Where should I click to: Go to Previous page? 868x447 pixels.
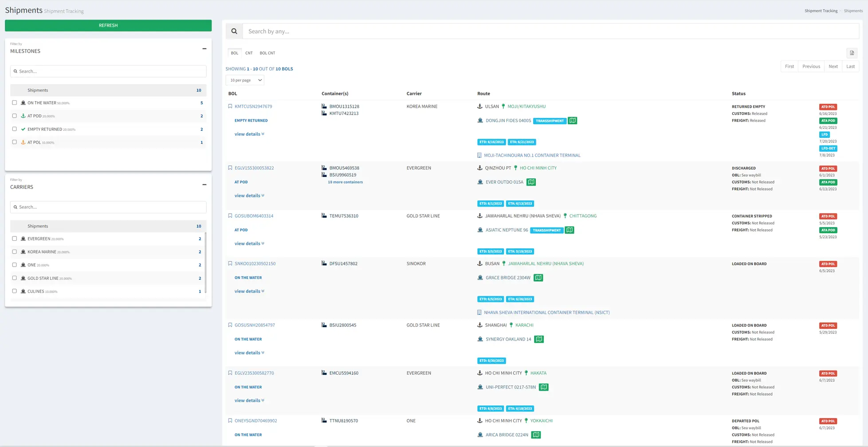[x=811, y=67]
